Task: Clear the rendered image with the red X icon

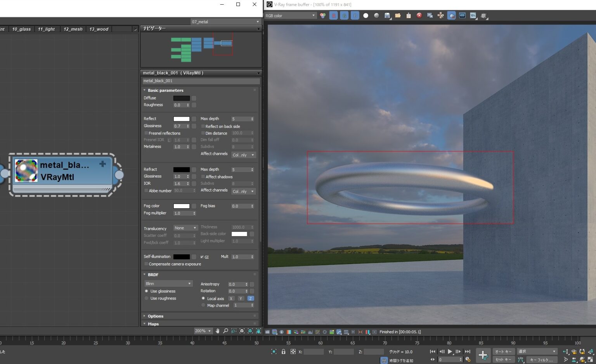Action: coord(419,16)
